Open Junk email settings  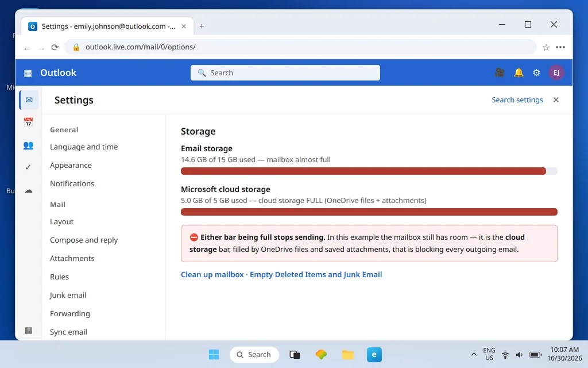point(68,295)
